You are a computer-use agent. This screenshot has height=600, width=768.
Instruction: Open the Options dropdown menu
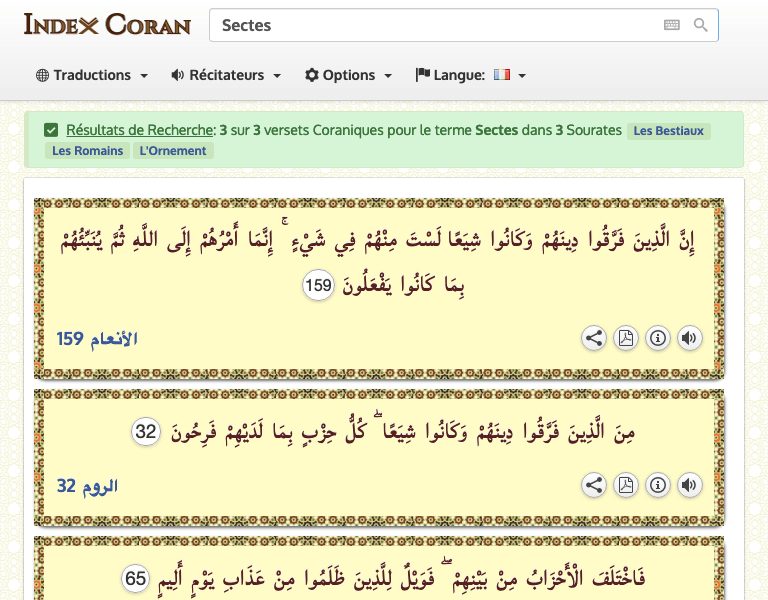[x=348, y=75]
